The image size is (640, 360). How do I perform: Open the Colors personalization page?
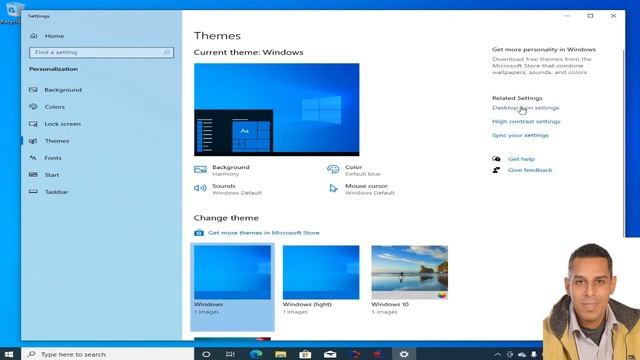(55, 107)
